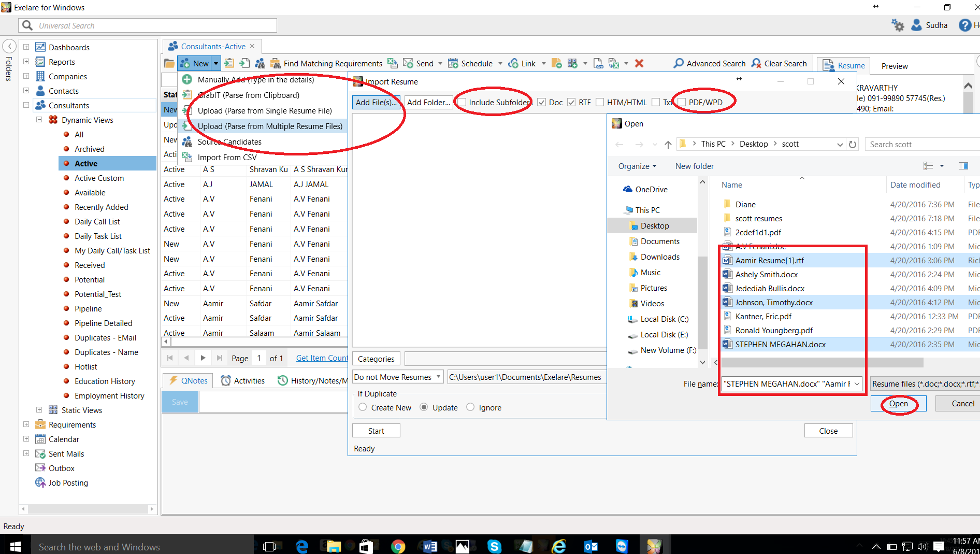Screen dimensions: 980x554
Task: Click the Add Folder button
Action: 428,102
